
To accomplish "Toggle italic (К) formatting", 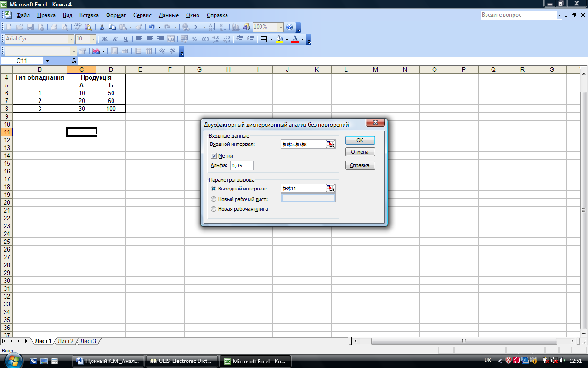I will (115, 39).
